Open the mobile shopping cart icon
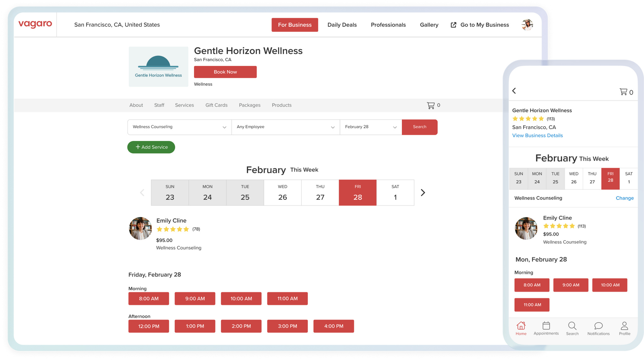This screenshot has height=360, width=644. pos(623,92)
